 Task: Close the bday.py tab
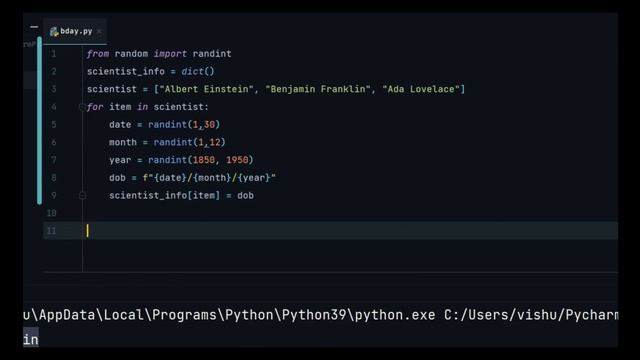(x=99, y=31)
